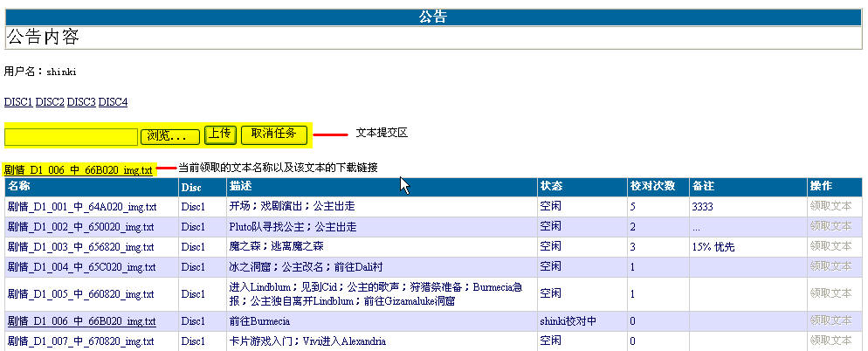Click the 浏览... browse button
The image size is (868, 351).
[170, 135]
